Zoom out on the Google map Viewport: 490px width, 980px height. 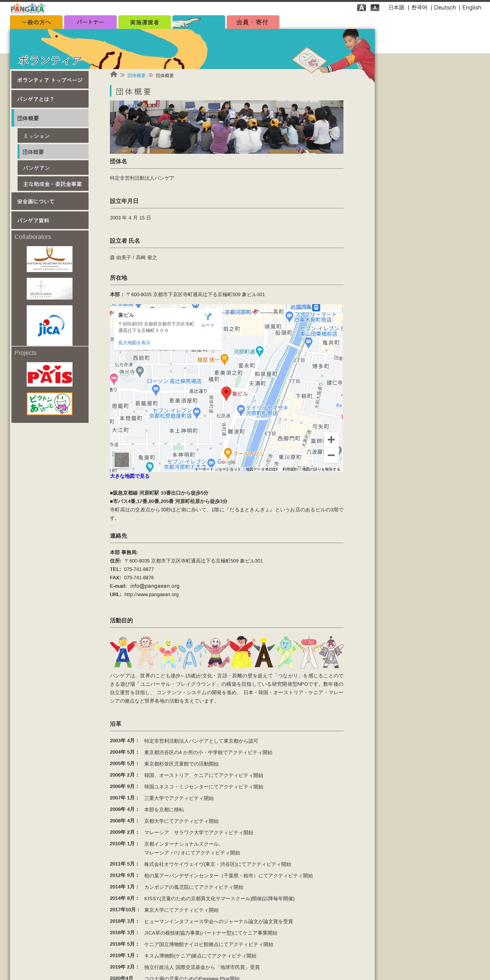pos(331,455)
